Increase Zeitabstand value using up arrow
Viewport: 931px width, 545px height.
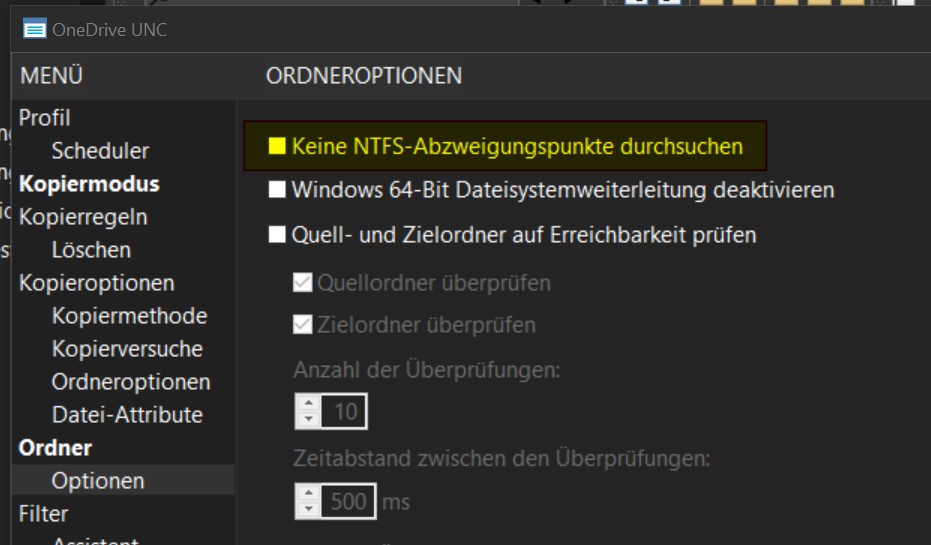tap(310, 493)
